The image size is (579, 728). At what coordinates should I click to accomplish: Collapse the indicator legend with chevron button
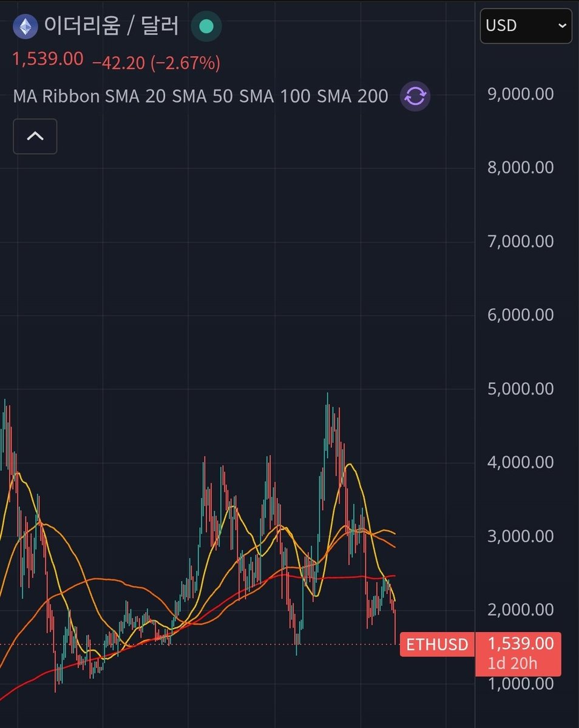point(35,136)
